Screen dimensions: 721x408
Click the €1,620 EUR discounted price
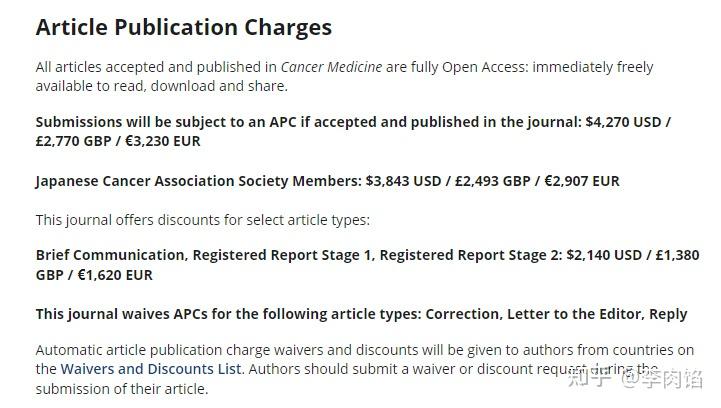click(115, 275)
